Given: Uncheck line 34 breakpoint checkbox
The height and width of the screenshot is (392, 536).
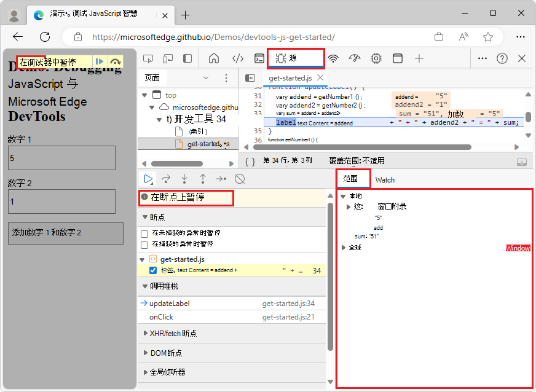Looking at the screenshot, I should click(153, 270).
